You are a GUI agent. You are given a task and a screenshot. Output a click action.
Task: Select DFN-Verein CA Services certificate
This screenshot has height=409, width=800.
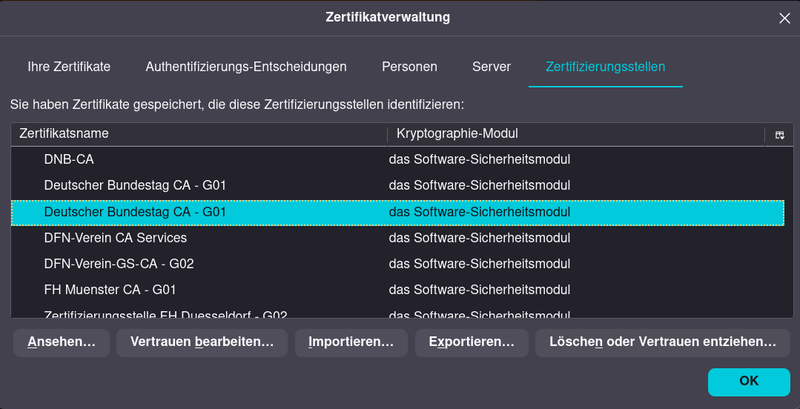click(x=397, y=238)
